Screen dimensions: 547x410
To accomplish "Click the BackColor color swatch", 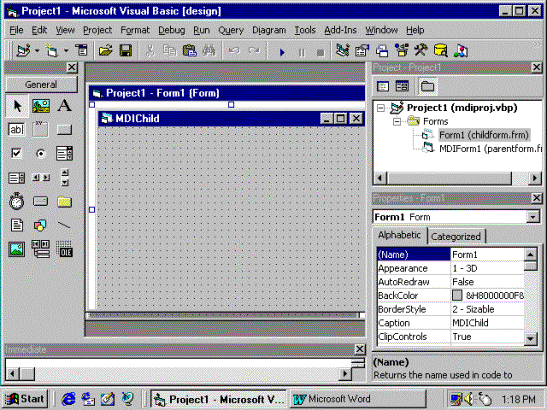I will (457, 295).
